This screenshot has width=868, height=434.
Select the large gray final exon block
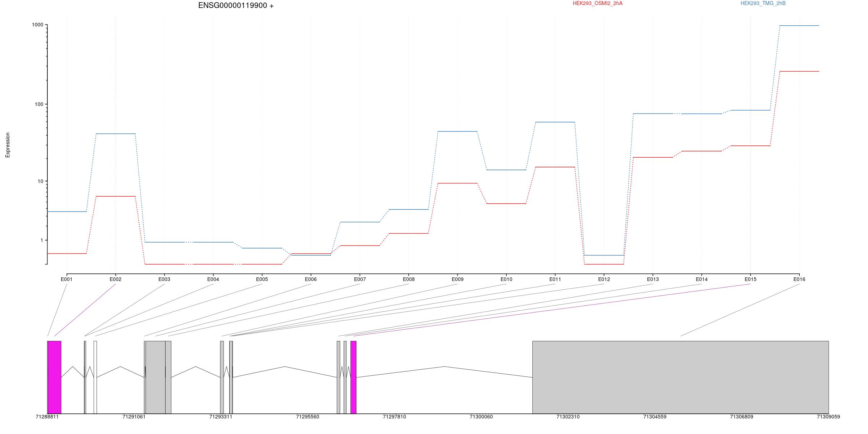click(x=680, y=377)
